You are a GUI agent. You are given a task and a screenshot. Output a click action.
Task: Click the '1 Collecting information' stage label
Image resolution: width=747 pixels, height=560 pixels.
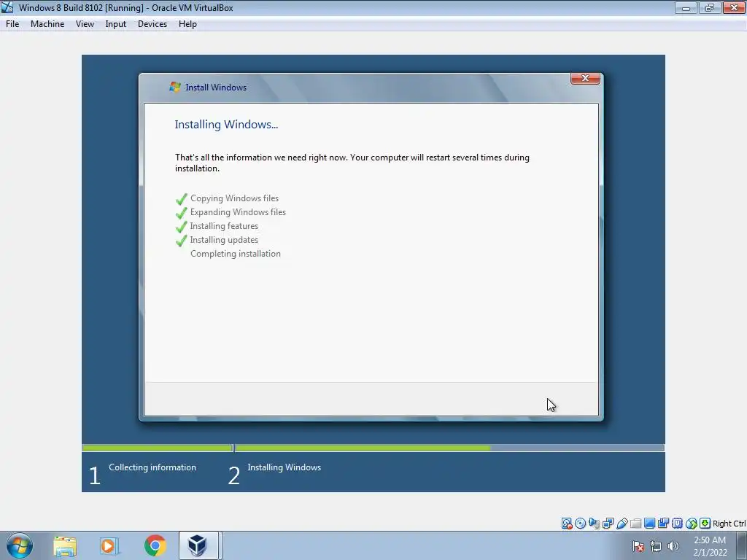pos(143,472)
